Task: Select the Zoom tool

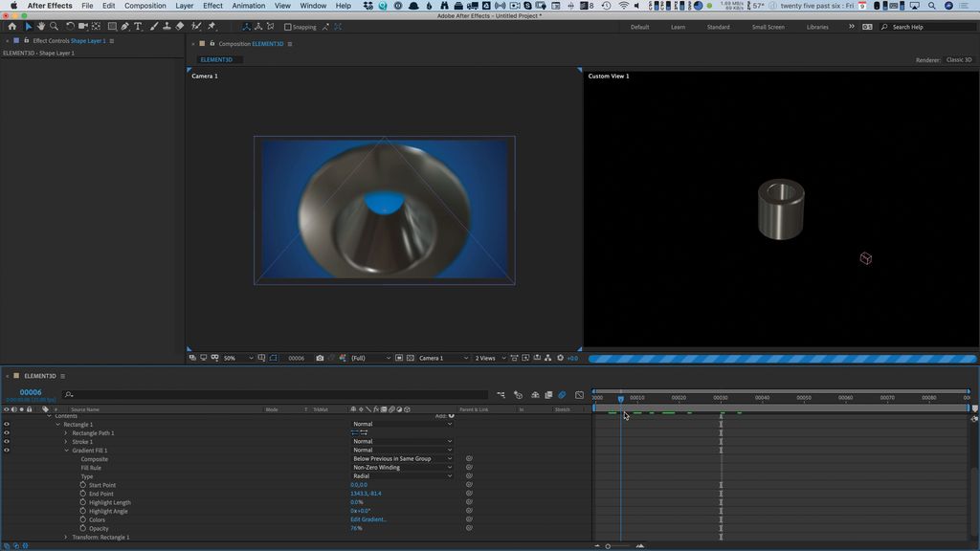Action: click(53, 26)
